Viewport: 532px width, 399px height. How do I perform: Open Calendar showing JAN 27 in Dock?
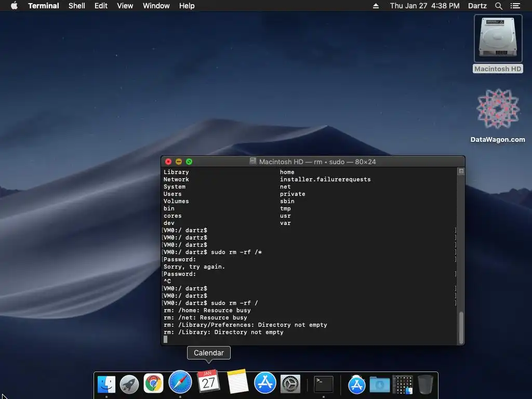coord(208,381)
